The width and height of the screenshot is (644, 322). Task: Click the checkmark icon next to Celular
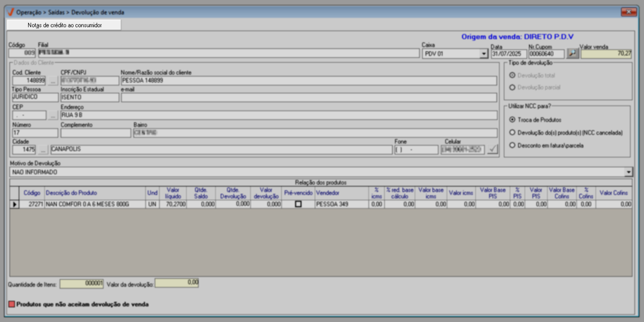(492, 149)
